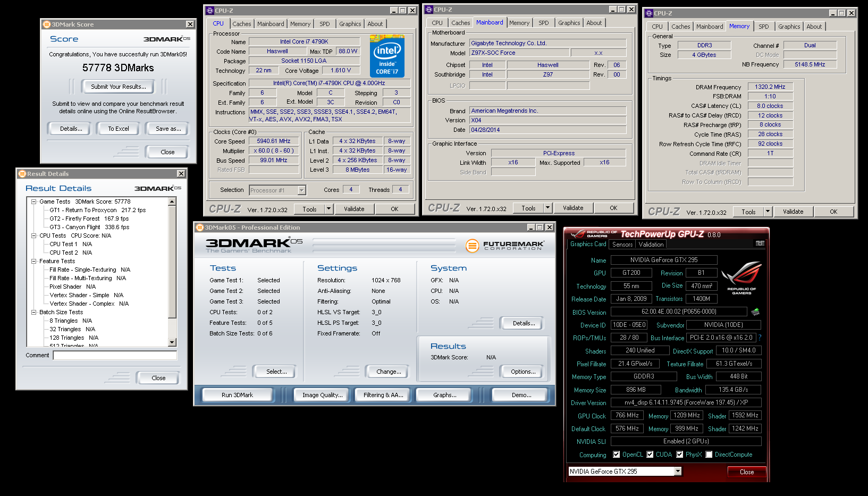Click the Intel Core i7 logo in CPU-Z

click(387, 56)
